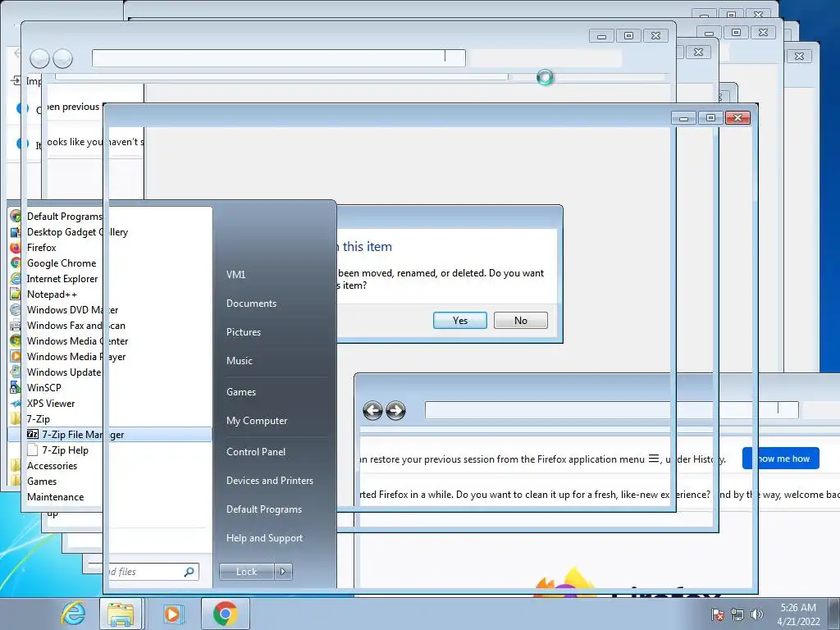Open Default Programs in right pane
840x630 pixels.
coord(263,509)
